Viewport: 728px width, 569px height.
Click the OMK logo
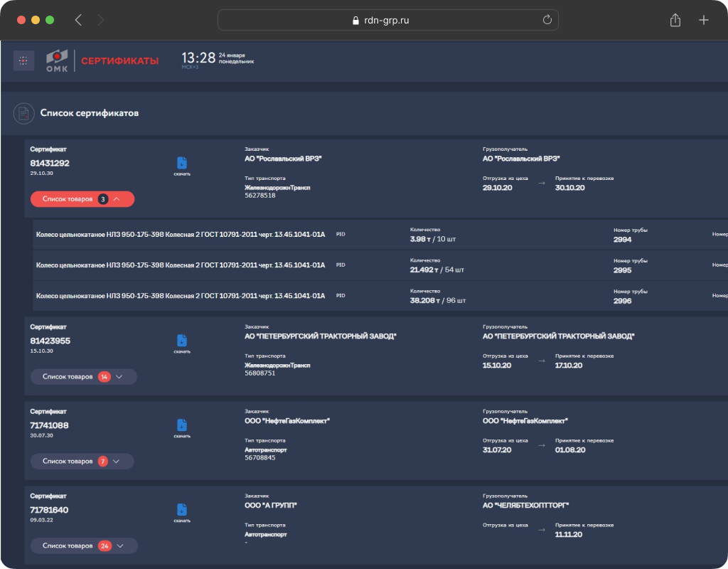point(57,60)
